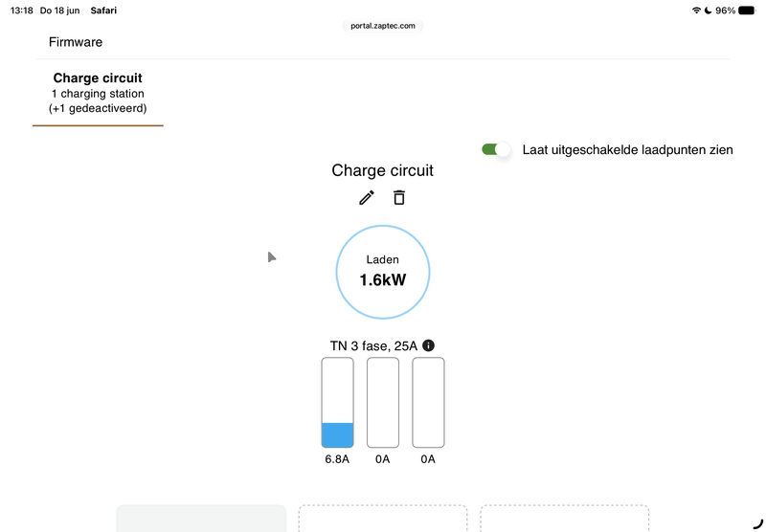Click the 'Charge circuit' heading title
The width and height of the screenshot is (766, 532).
[x=382, y=170]
